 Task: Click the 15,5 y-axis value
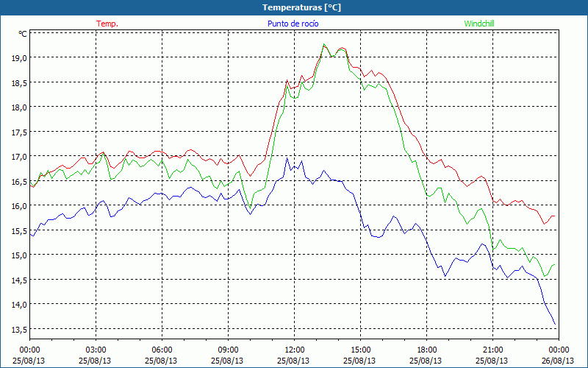coord(19,230)
